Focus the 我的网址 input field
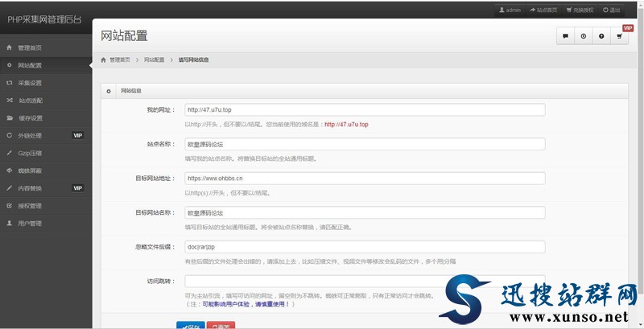 [x=365, y=110]
